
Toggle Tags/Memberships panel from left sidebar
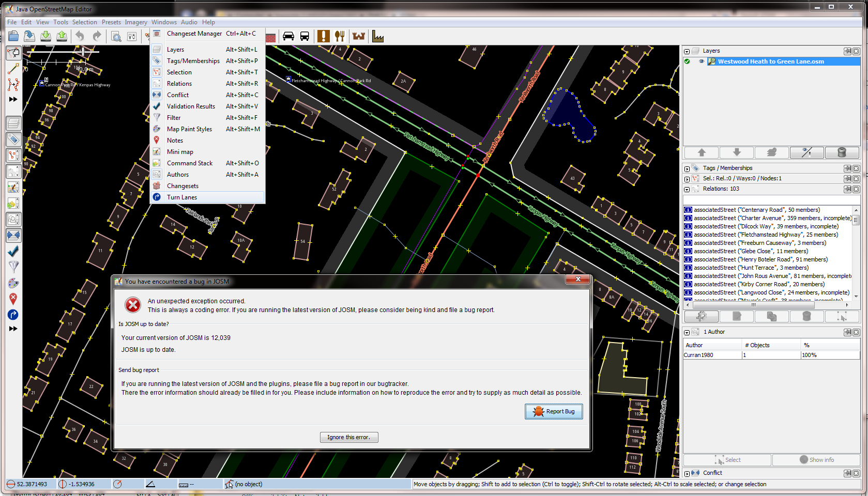click(x=13, y=139)
